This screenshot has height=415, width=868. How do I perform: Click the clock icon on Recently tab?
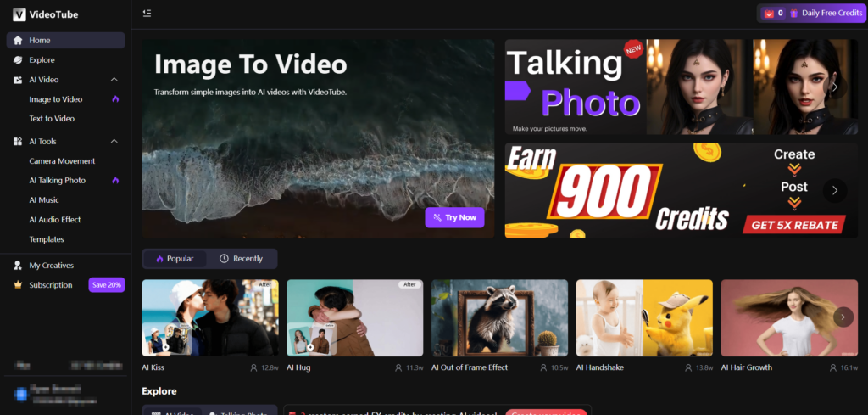click(x=224, y=259)
